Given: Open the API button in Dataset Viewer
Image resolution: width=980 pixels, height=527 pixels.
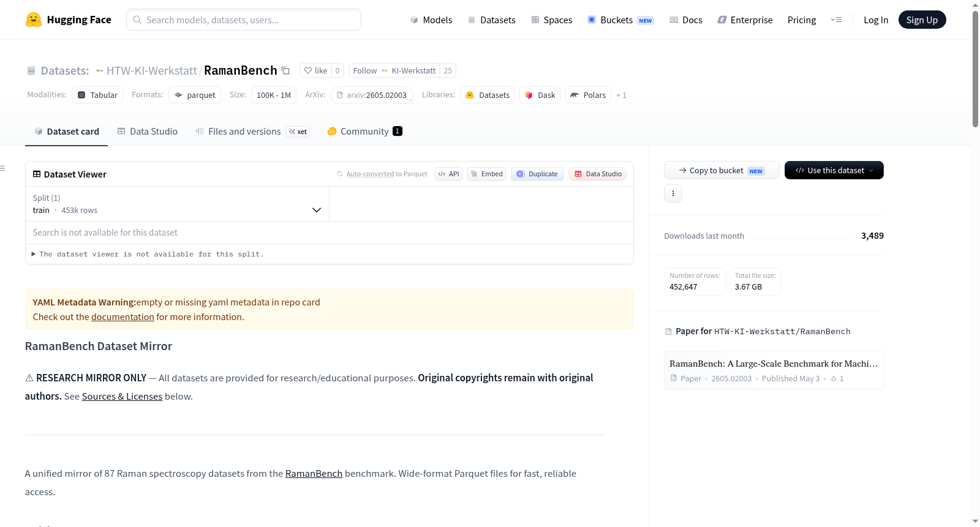Looking at the screenshot, I should [448, 174].
